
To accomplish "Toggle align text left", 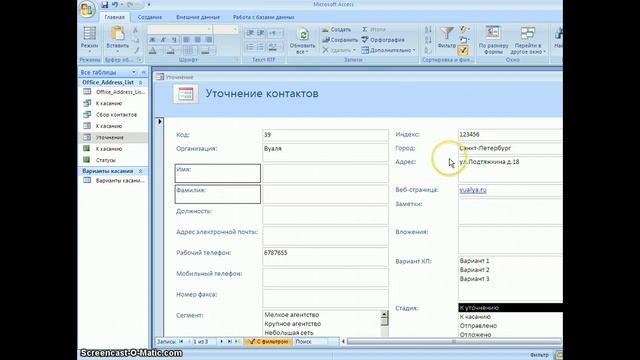I will (187, 40).
